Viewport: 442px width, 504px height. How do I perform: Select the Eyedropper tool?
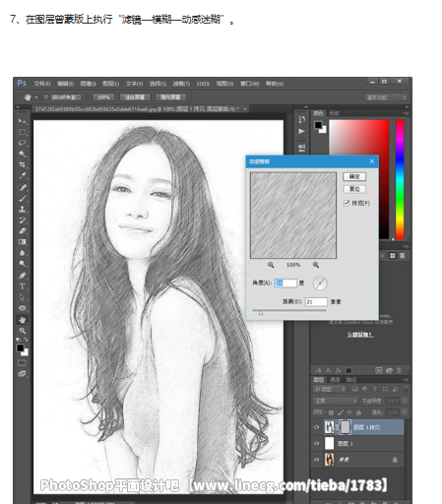pos(23,175)
